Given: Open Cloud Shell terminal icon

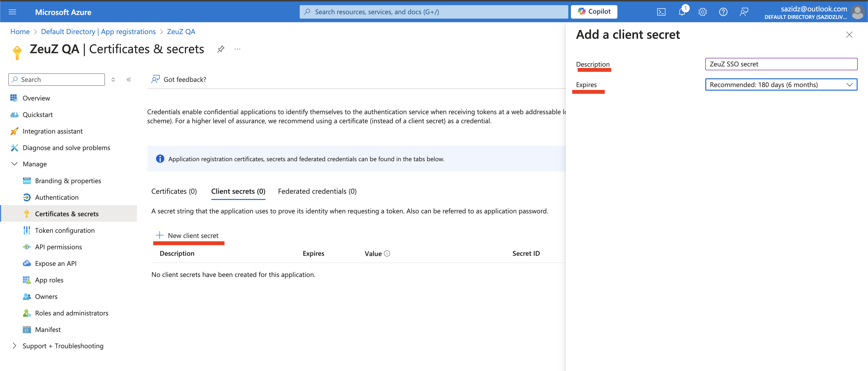Looking at the screenshot, I should tap(661, 12).
